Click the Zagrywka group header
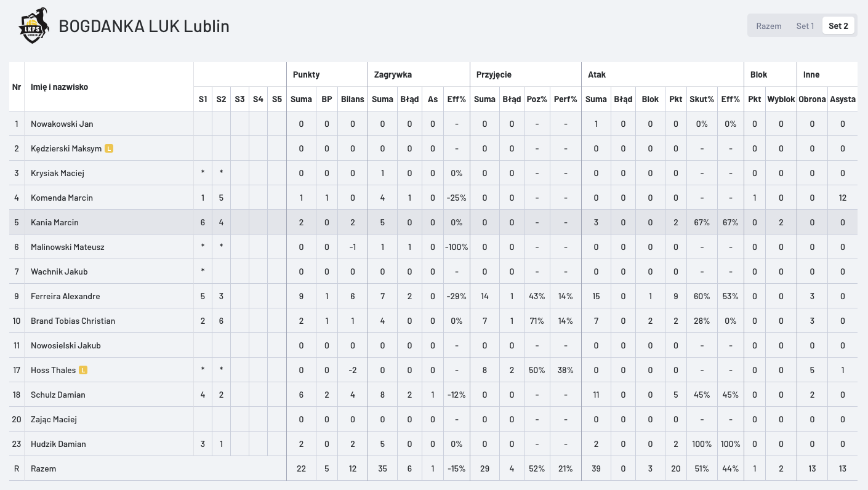The width and height of the screenshot is (868, 490). (x=393, y=74)
